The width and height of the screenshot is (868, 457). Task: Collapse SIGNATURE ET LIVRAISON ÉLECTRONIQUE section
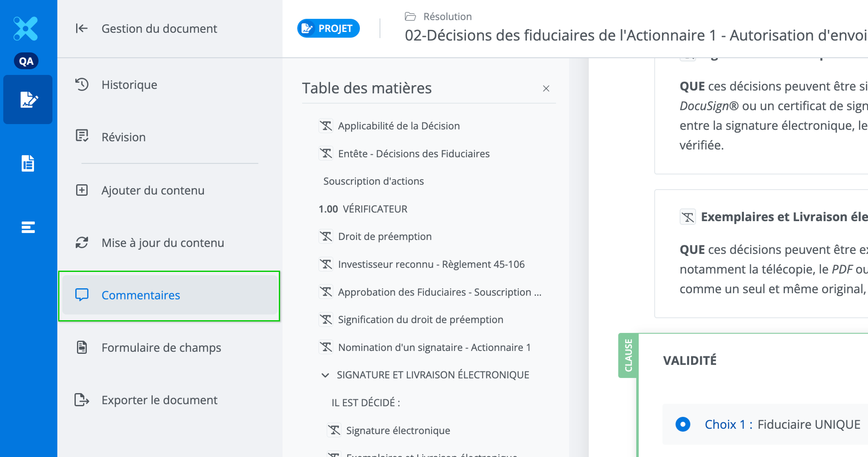point(325,375)
